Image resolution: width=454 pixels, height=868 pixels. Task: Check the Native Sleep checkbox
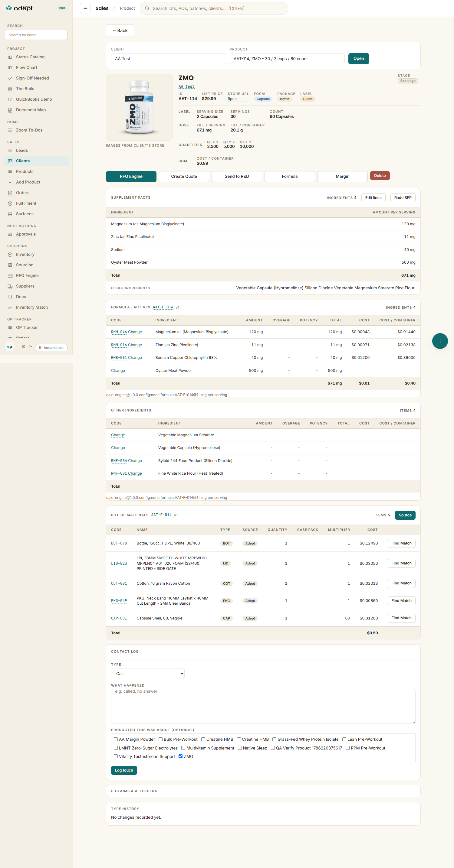(240, 748)
